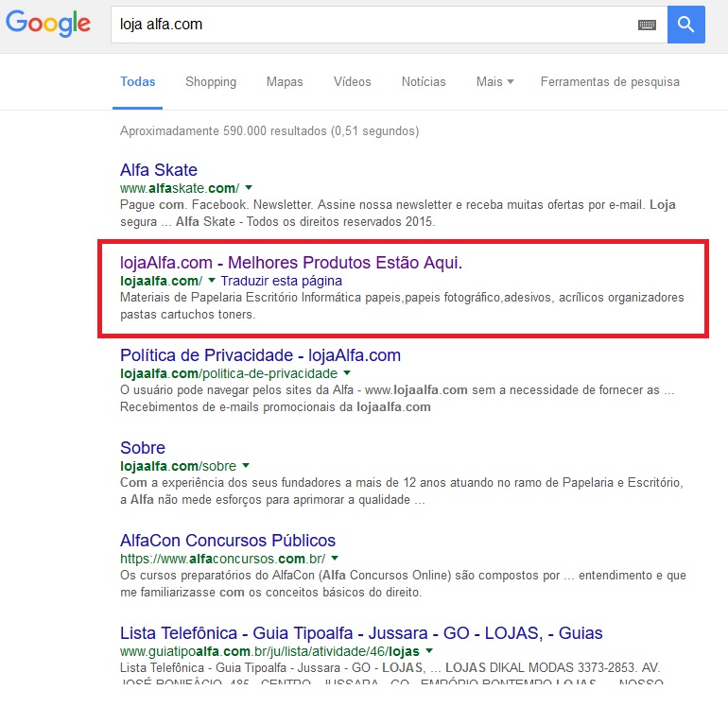Click the 'Aproximadamente 590.000 resultados' text
Screen dimensions: 728x707
tap(269, 131)
